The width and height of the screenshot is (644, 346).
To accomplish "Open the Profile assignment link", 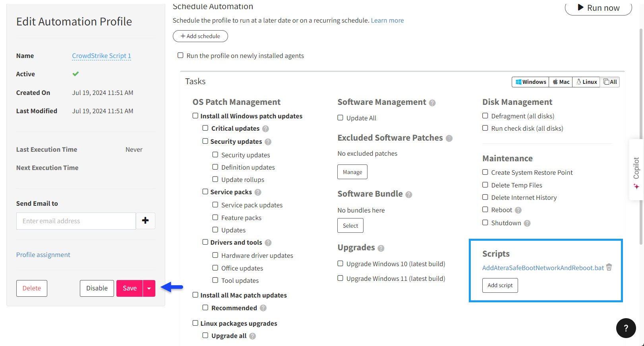I will 43,255.
